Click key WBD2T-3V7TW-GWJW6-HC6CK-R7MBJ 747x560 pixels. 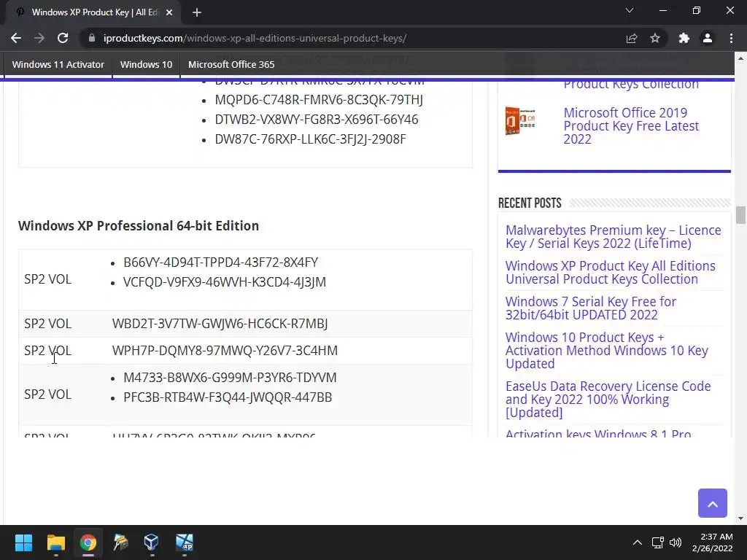coord(220,324)
